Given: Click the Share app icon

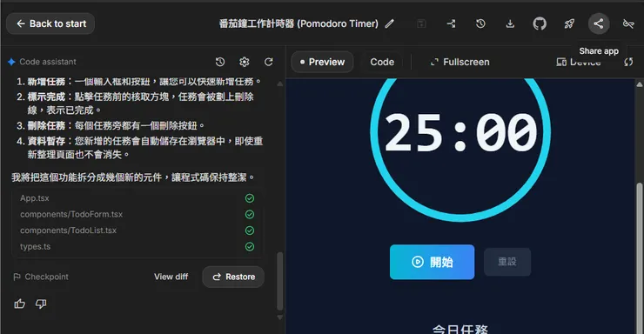Looking at the screenshot, I should (599, 23).
